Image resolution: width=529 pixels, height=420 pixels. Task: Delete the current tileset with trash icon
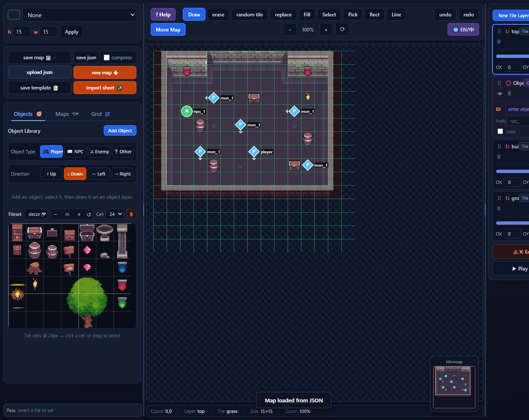coord(131,214)
